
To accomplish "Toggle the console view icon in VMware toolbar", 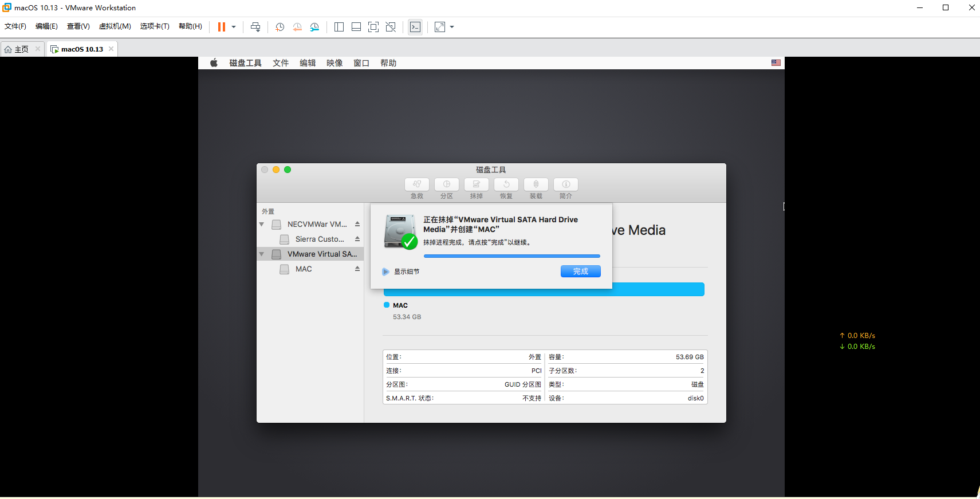I will [415, 27].
